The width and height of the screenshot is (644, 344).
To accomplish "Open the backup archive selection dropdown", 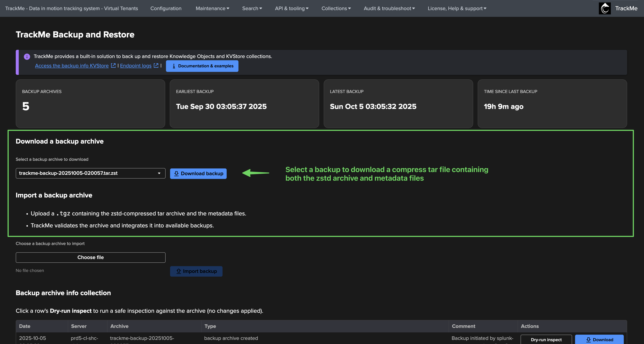I will point(90,173).
